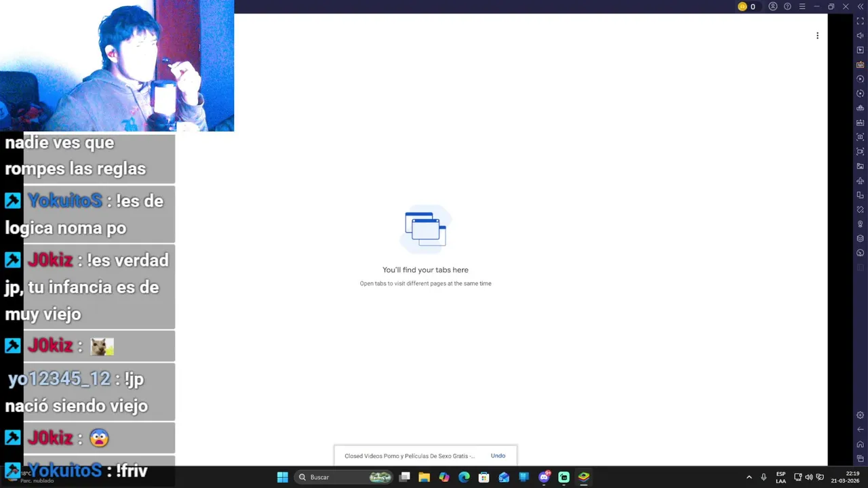868x488 pixels.
Task: Click "You'll find your tabs here" text
Action: pos(425,270)
